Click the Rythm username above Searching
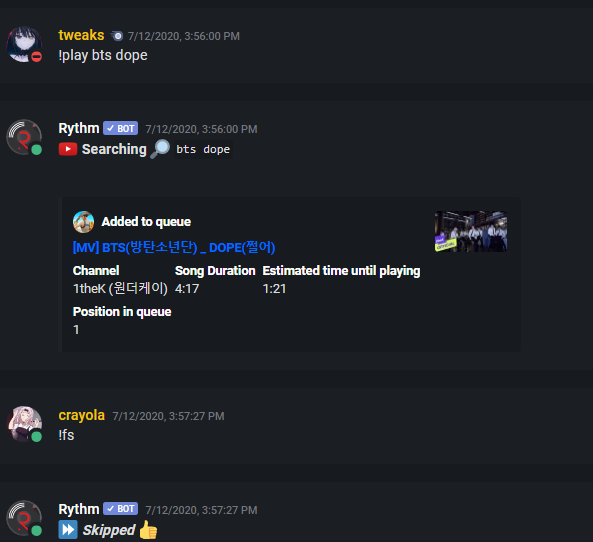Screen dimensions: 593x542 click(x=79, y=128)
